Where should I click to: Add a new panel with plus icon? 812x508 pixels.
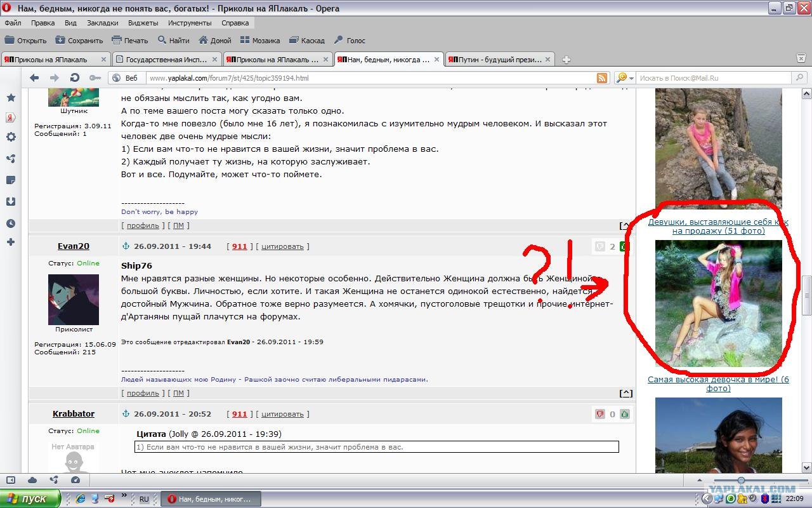pyautogui.click(x=11, y=242)
